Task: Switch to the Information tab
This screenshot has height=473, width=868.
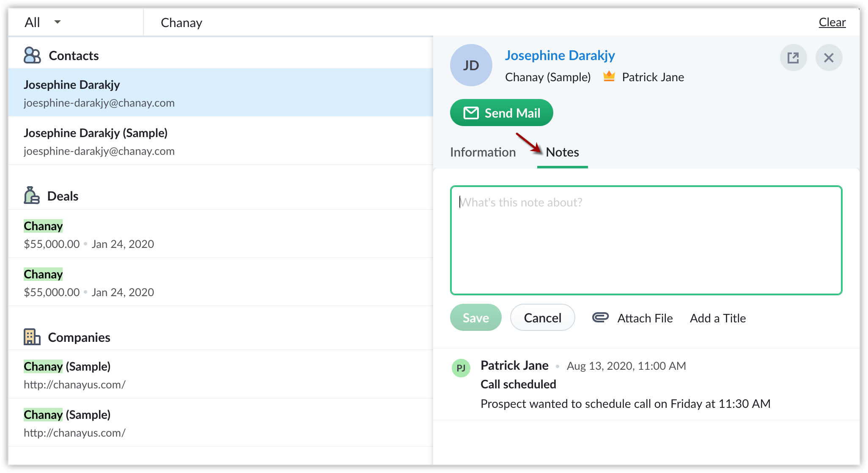Action: pyautogui.click(x=483, y=152)
